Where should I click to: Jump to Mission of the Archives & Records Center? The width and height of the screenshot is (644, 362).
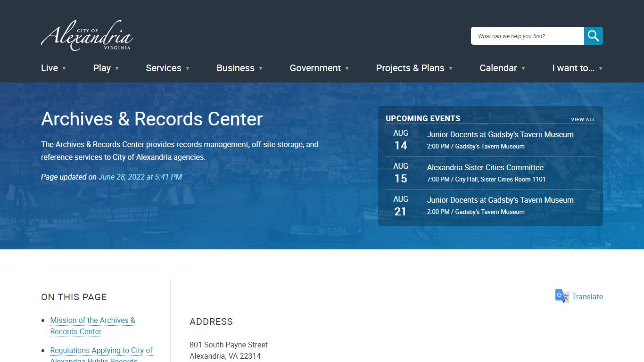(x=93, y=326)
